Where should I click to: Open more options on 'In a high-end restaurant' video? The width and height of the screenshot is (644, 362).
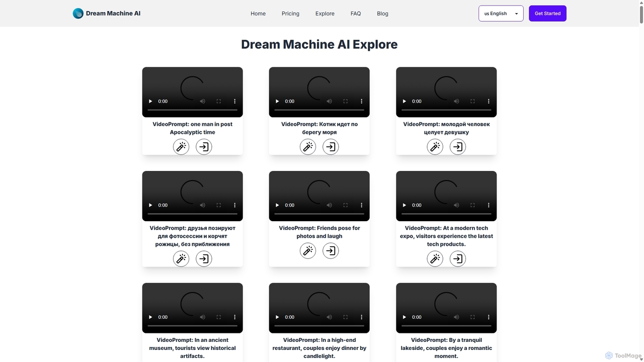coord(361,317)
